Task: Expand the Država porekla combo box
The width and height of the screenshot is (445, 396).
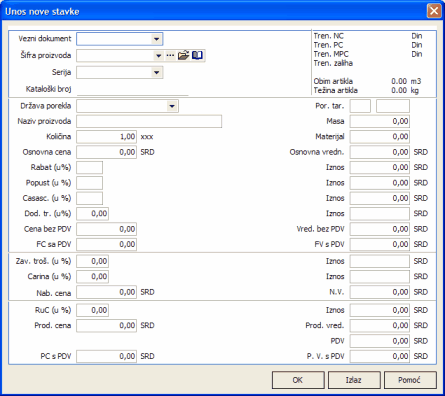Action: pyautogui.click(x=172, y=106)
